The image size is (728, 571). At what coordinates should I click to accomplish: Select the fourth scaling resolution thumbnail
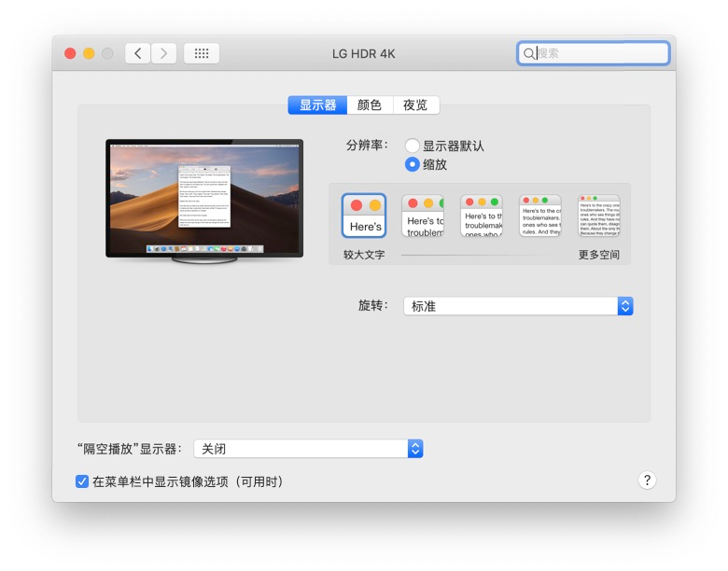click(539, 216)
